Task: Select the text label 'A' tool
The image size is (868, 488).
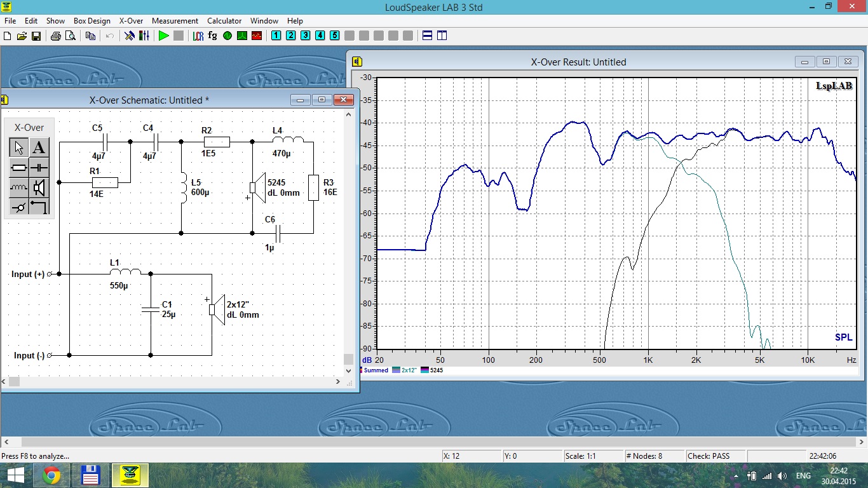Action: (39, 147)
